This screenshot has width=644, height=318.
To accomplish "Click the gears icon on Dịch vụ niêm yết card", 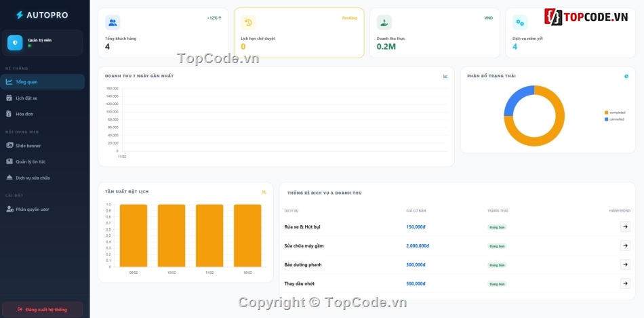I will coord(520,22).
